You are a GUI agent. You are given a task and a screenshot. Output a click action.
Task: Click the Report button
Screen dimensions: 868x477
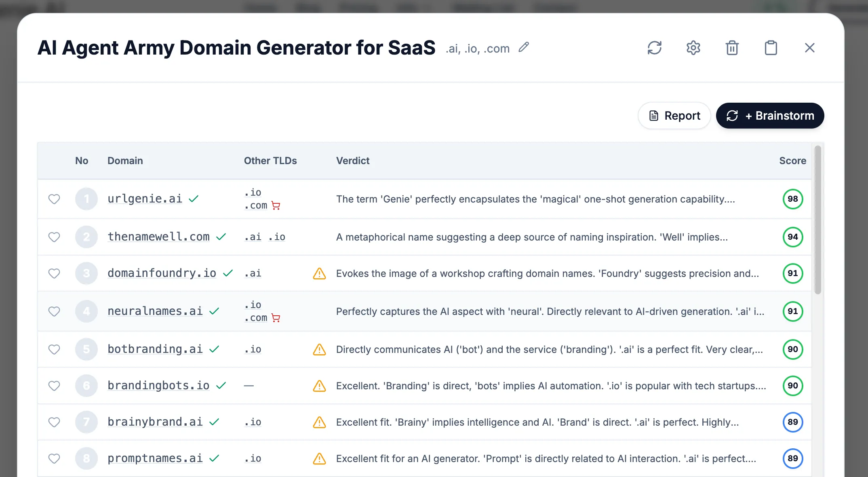[674, 116]
